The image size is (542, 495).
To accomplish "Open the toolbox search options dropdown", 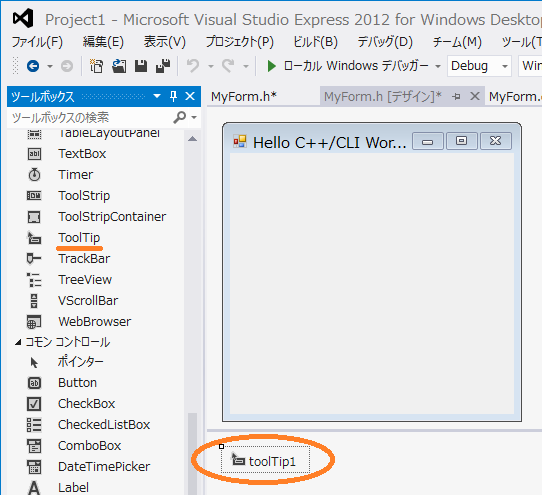I will (194, 118).
